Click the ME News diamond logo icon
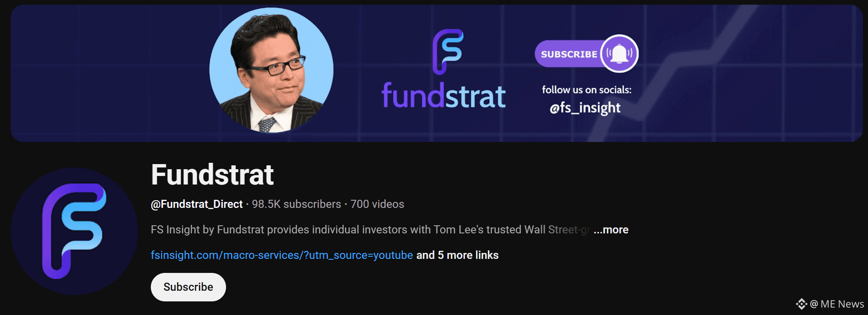Screen dimensions: 868x315 pyautogui.click(x=801, y=304)
